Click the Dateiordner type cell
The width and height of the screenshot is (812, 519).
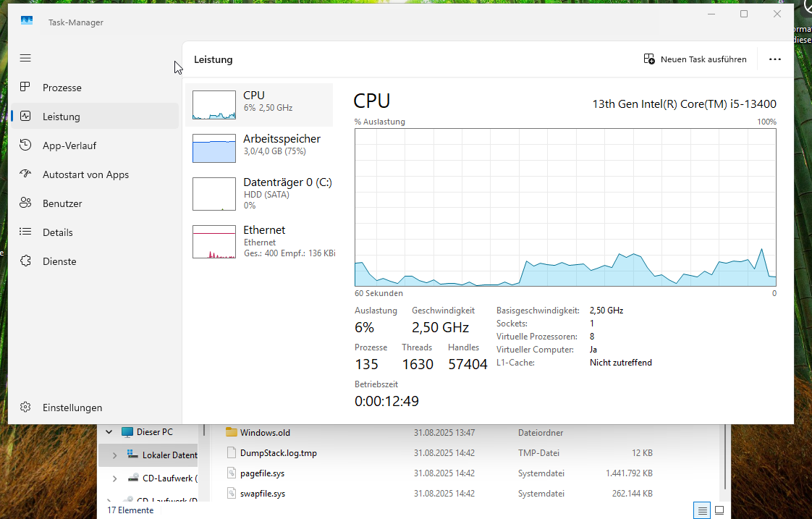[540, 433]
